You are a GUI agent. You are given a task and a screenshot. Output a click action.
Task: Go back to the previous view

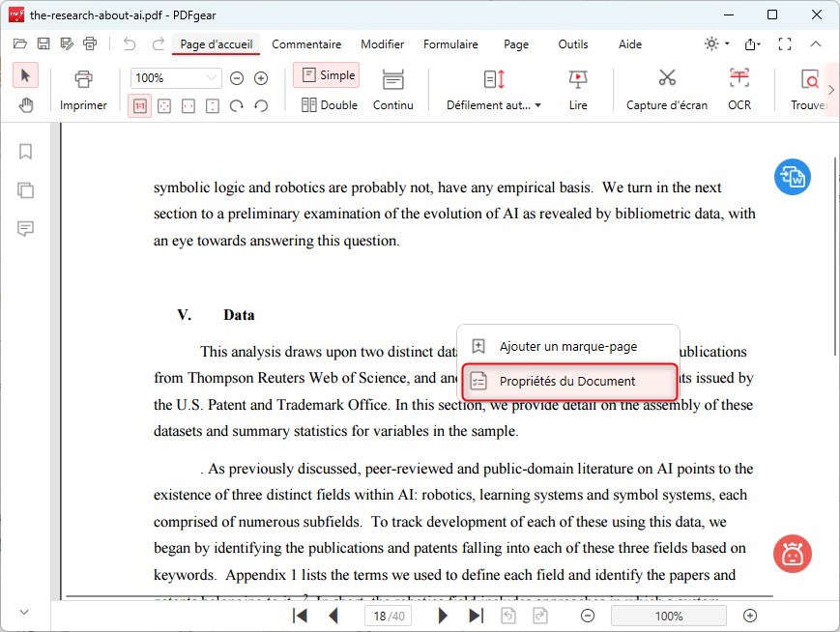point(508,616)
